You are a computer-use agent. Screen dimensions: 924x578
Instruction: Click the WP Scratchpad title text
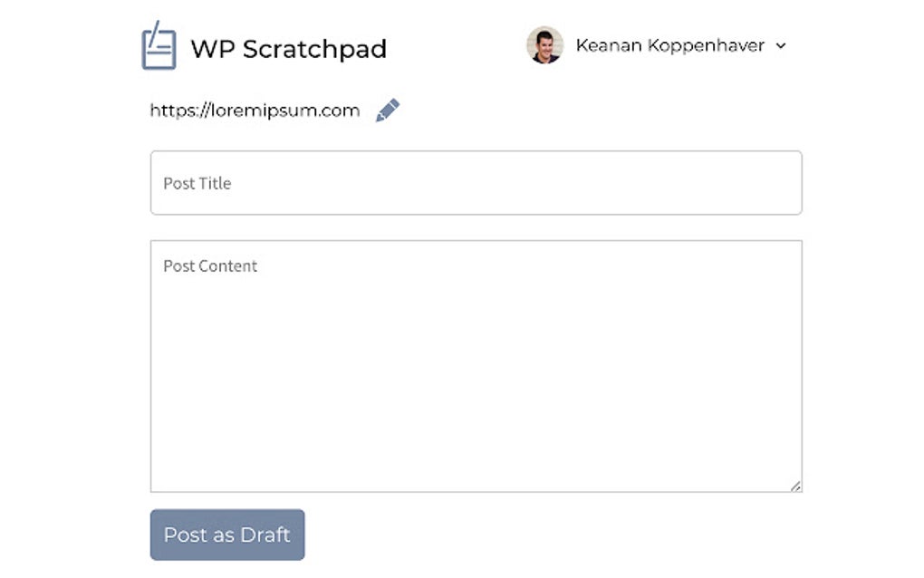coord(288,48)
